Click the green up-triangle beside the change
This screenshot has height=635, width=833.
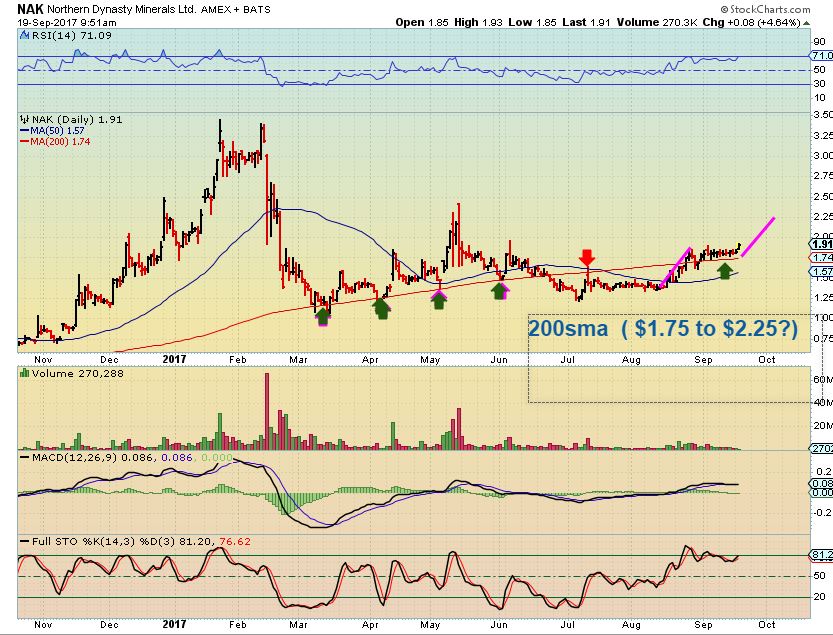click(x=806, y=23)
